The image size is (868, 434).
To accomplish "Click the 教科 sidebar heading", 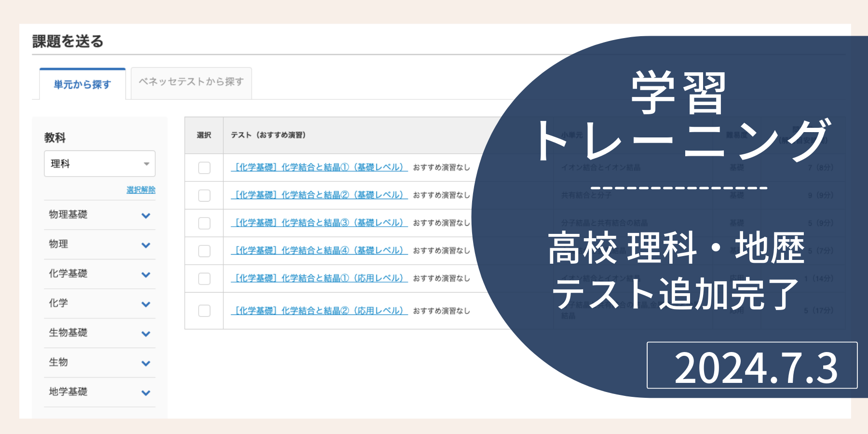I will pyautogui.click(x=55, y=138).
